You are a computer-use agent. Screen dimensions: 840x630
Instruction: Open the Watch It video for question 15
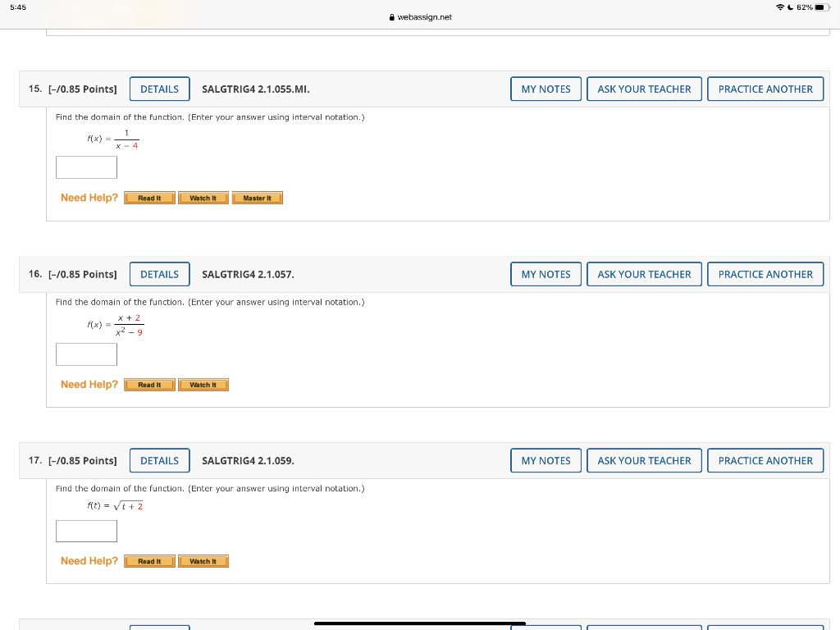tap(203, 197)
